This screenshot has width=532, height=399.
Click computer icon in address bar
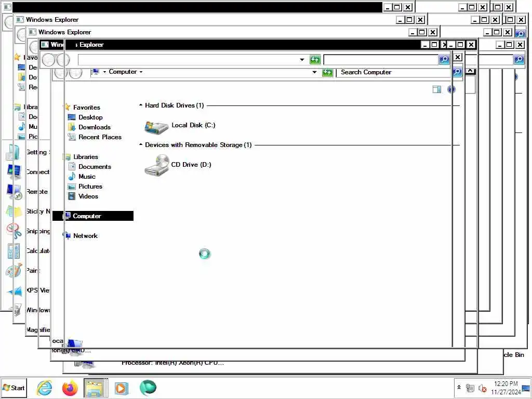click(x=96, y=72)
